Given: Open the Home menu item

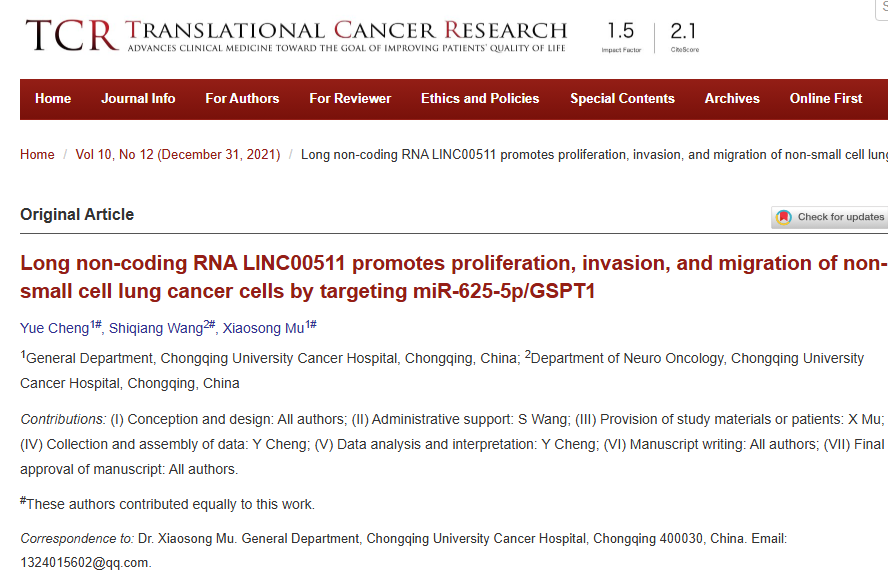Looking at the screenshot, I should point(53,99).
